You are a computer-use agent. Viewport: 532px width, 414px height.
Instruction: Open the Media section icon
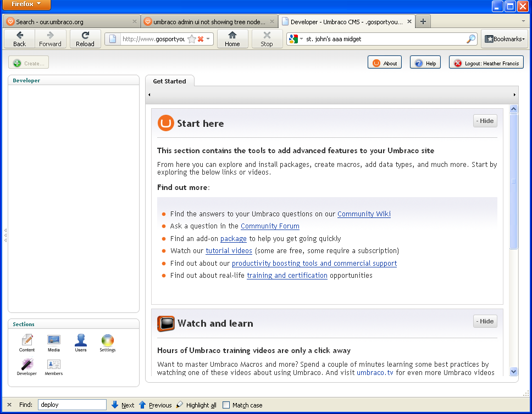tap(54, 340)
